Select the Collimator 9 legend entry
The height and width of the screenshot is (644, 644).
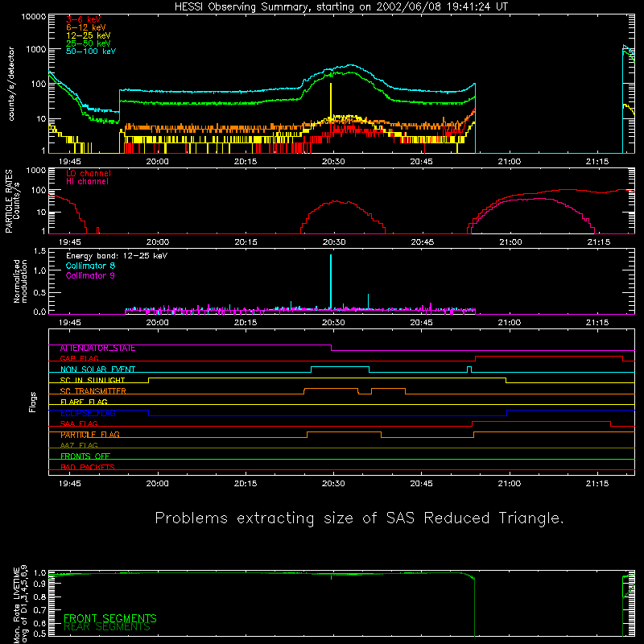90,275
